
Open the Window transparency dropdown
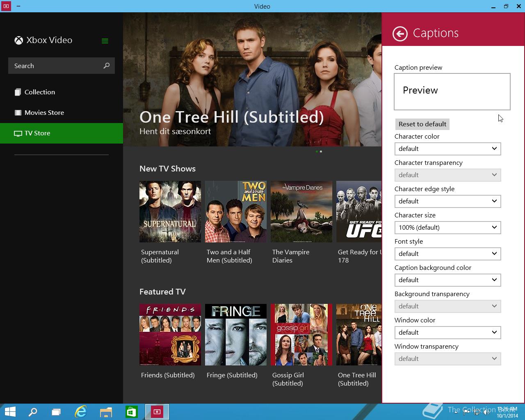pyautogui.click(x=447, y=358)
